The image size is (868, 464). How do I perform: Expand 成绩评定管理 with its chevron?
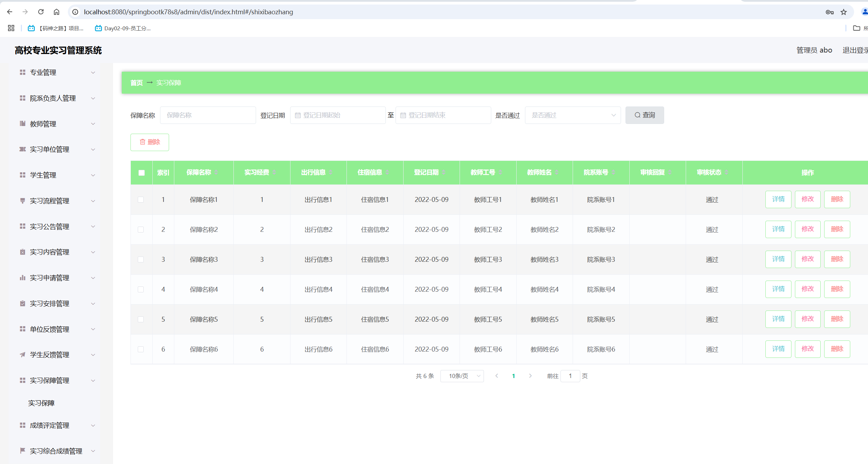click(x=93, y=425)
